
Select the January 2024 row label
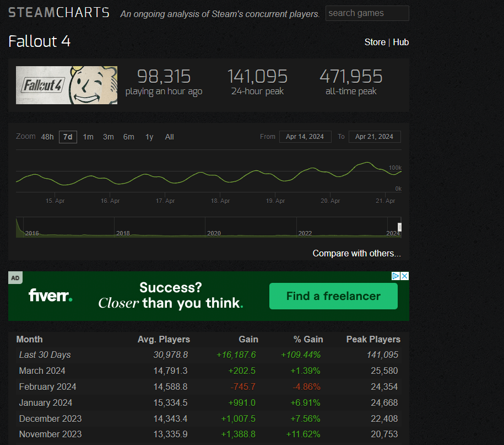(x=46, y=403)
